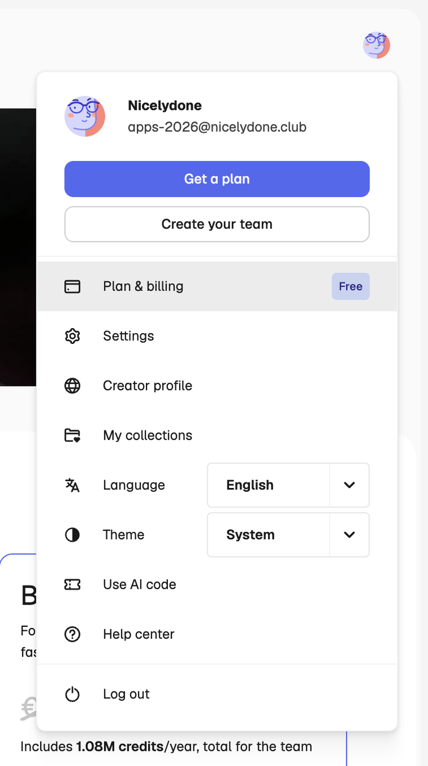Log out of the account

217,694
